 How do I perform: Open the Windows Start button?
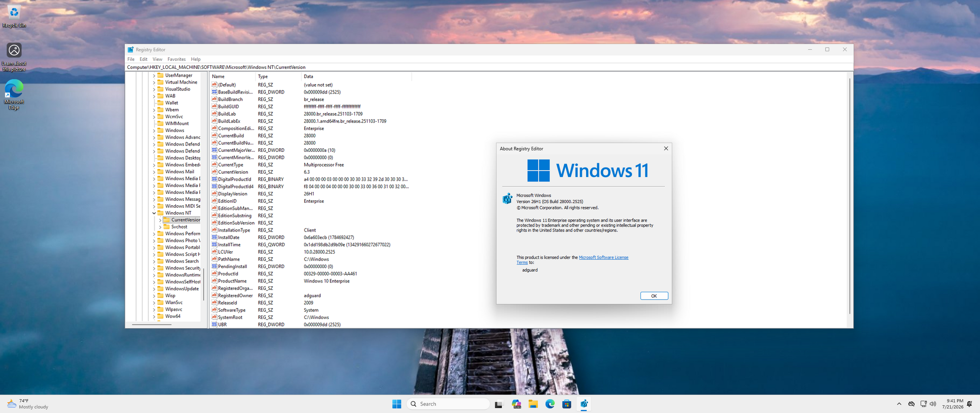[x=396, y=404]
